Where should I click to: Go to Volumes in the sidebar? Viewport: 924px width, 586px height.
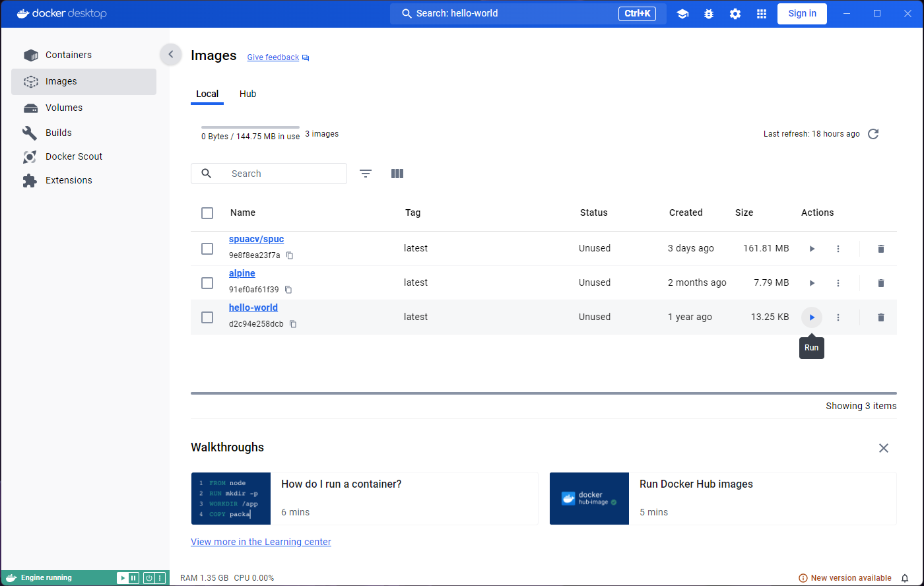pyautogui.click(x=84, y=108)
